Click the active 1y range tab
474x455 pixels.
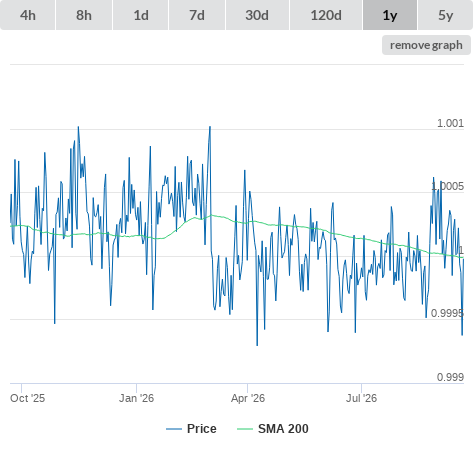390,15
